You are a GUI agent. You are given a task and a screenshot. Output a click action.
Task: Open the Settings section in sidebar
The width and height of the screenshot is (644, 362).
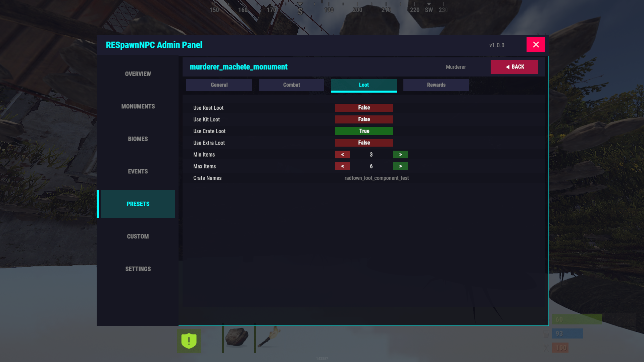coord(138,269)
